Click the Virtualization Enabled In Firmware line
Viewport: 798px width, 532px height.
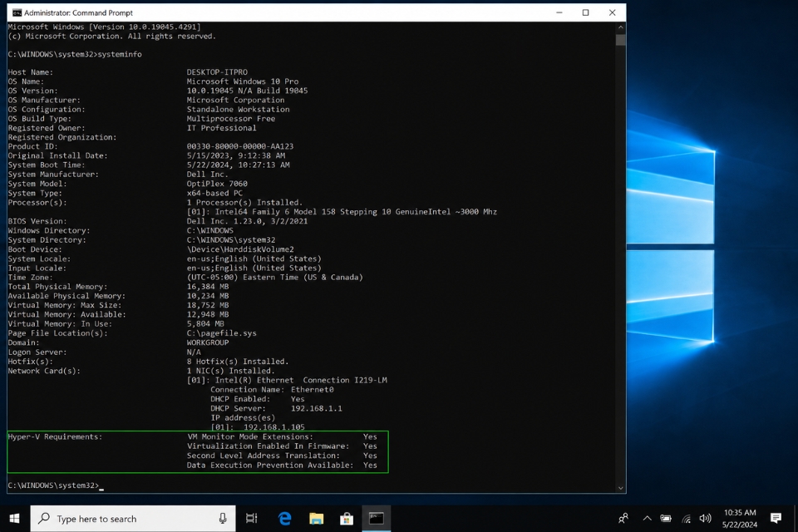282,446
